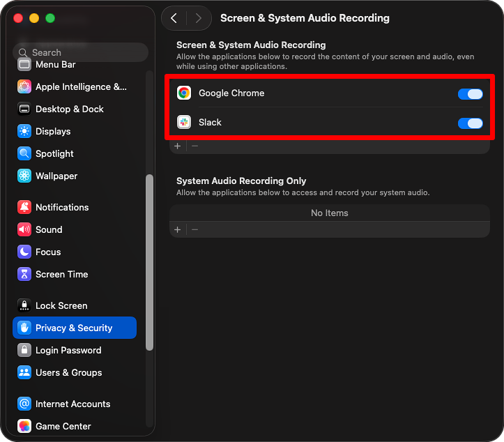Open Sound settings
504x442 pixels.
pyautogui.click(x=75, y=229)
